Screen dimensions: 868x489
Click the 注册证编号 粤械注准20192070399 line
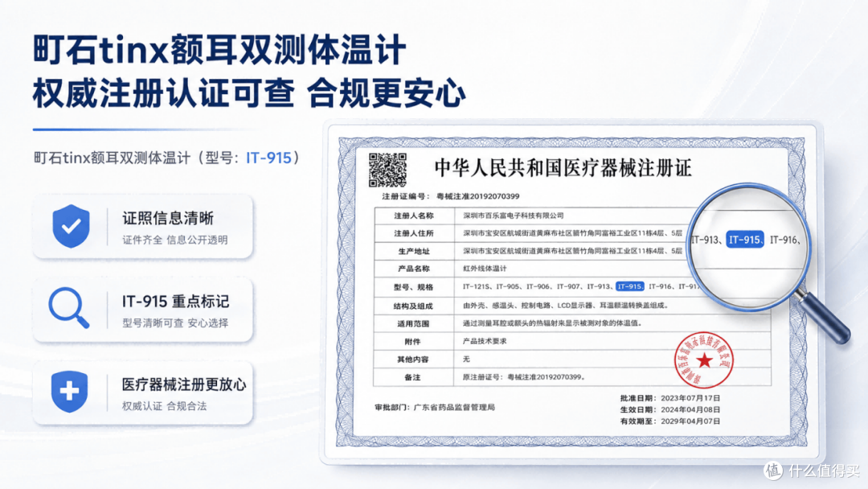click(x=451, y=196)
